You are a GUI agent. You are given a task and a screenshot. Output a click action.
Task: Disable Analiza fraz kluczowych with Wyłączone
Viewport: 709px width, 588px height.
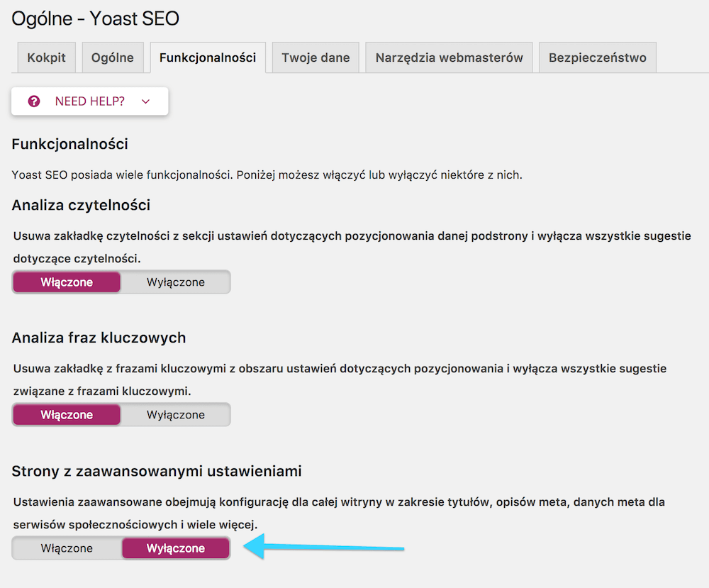[176, 415]
